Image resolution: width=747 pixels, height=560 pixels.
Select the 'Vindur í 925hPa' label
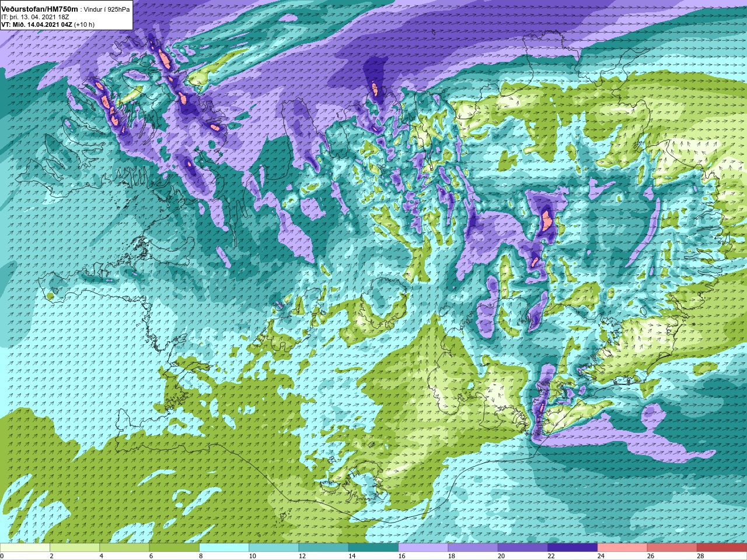point(107,10)
